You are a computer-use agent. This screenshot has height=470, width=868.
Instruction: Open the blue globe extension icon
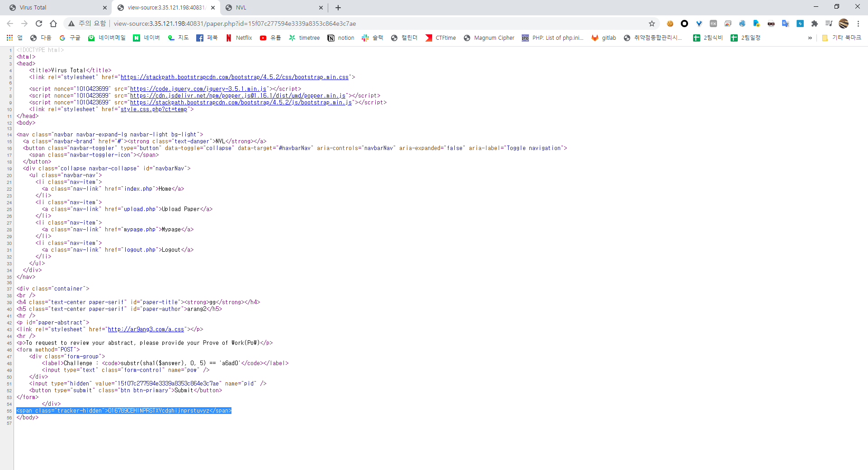[x=742, y=23]
